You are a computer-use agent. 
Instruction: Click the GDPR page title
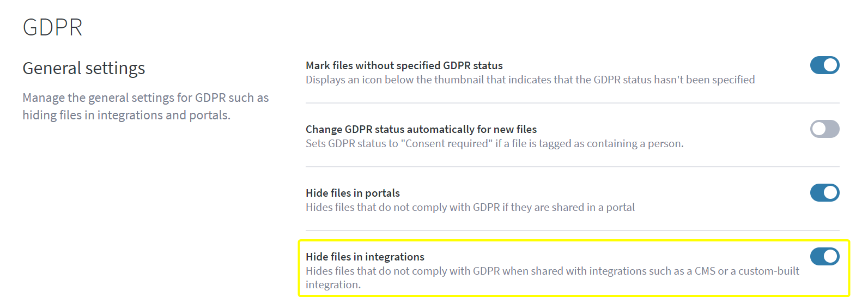52,27
